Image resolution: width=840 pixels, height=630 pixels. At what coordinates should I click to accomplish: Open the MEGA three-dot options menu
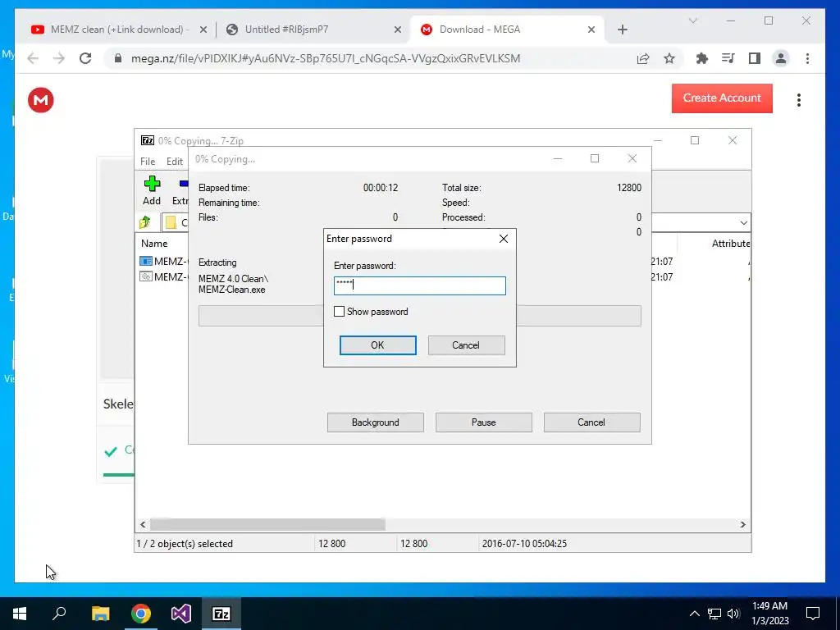pos(799,100)
